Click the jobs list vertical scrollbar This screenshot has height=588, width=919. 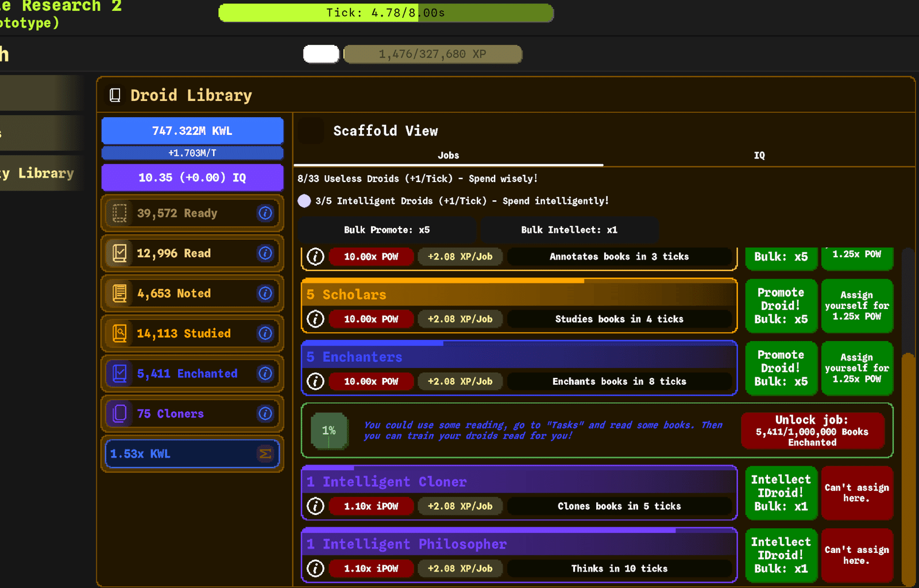click(908, 416)
